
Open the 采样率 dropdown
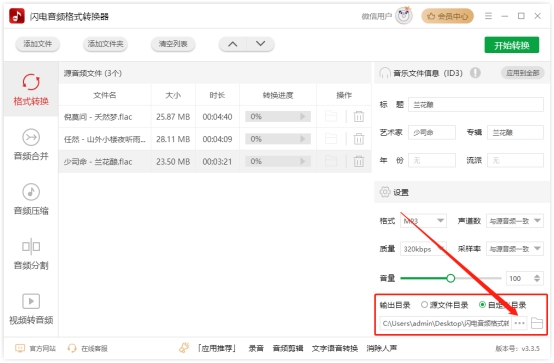coord(515,249)
